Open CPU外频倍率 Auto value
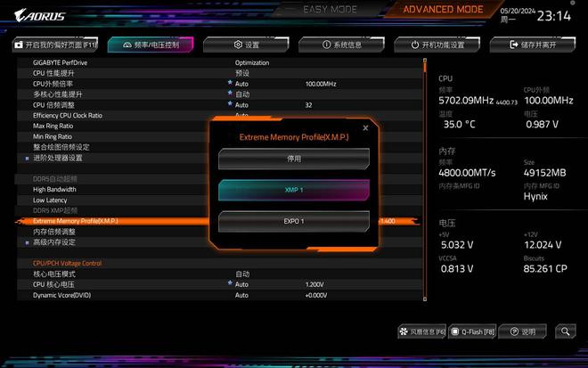The image size is (588, 368). [241, 84]
